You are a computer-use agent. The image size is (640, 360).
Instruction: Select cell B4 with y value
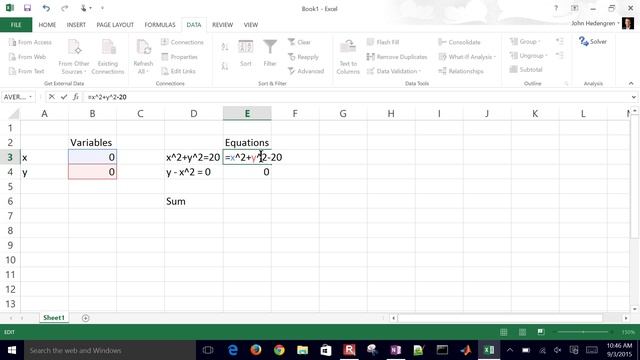tap(92, 172)
